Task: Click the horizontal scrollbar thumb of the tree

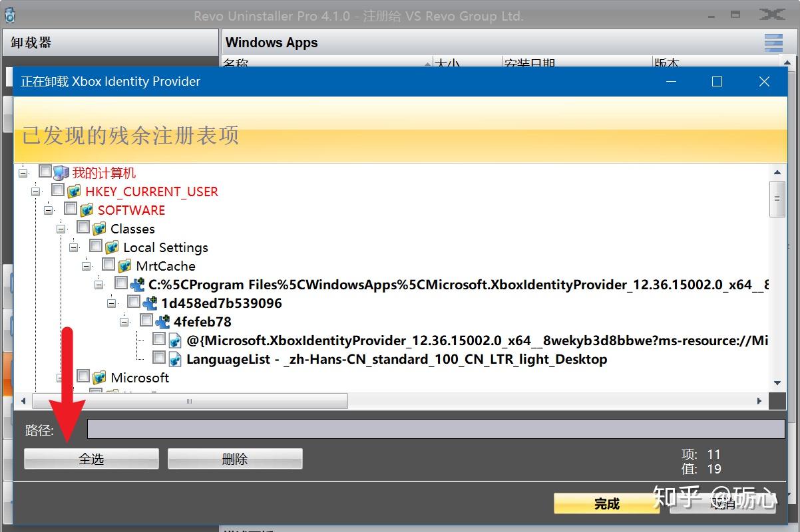Action: point(190,401)
